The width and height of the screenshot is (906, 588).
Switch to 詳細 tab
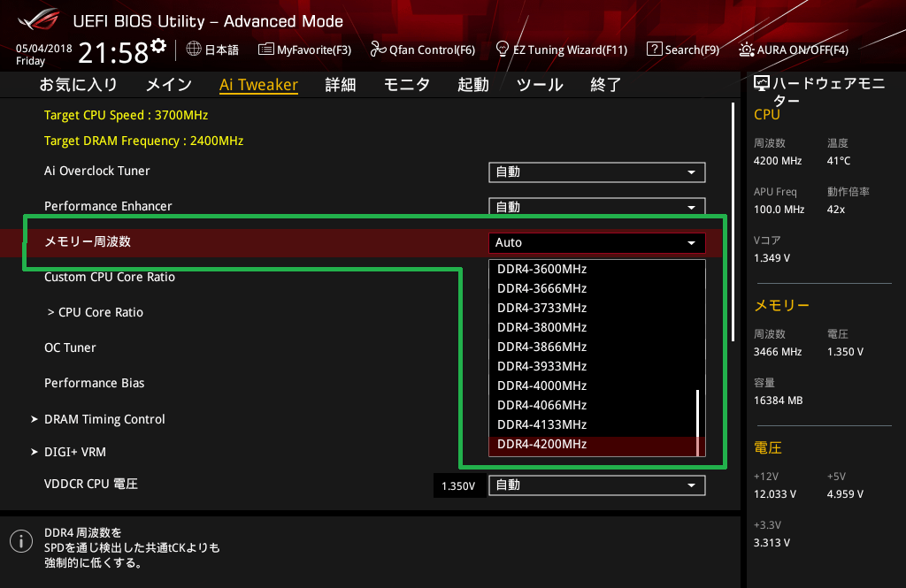pos(341,85)
